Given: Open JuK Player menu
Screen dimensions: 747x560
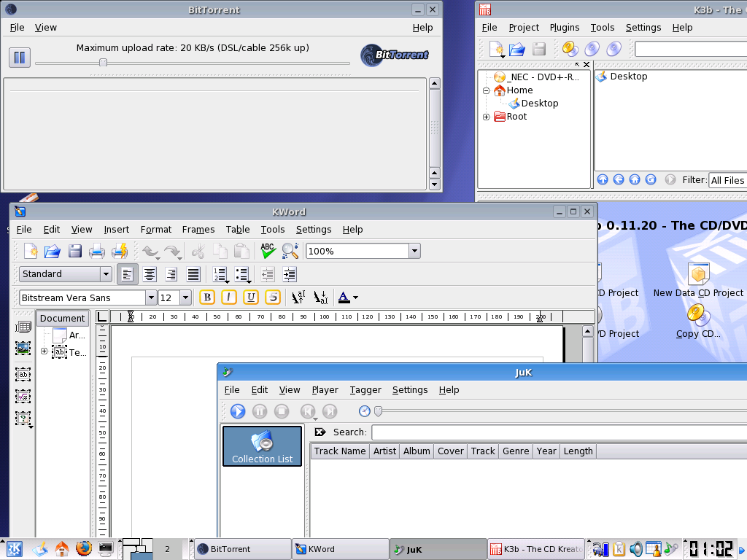Looking at the screenshot, I should pyautogui.click(x=325, y=390).
